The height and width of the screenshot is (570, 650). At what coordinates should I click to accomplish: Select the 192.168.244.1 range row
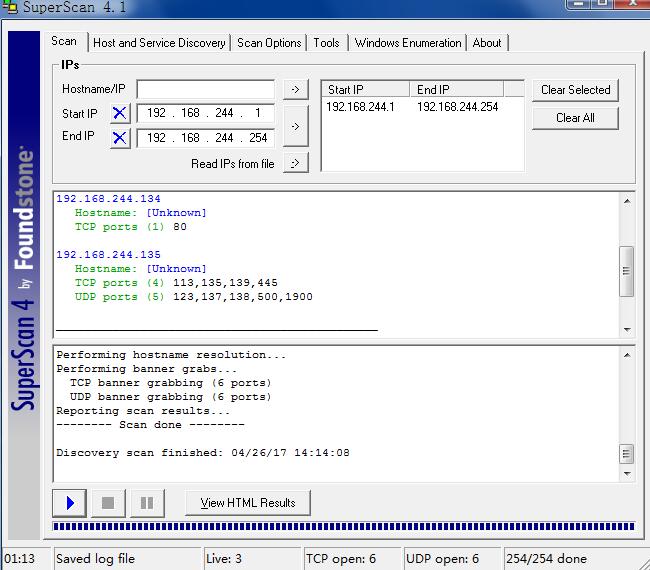422,107
